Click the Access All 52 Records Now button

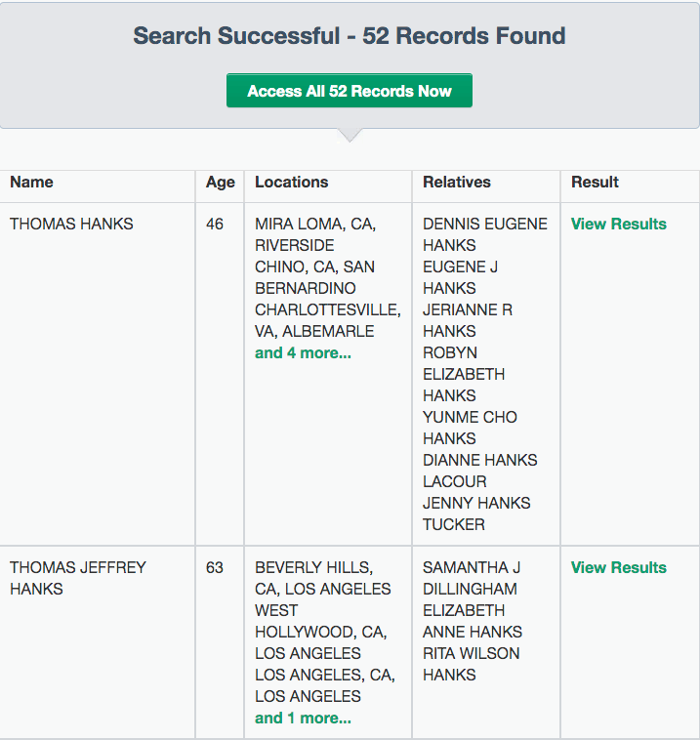350,91
